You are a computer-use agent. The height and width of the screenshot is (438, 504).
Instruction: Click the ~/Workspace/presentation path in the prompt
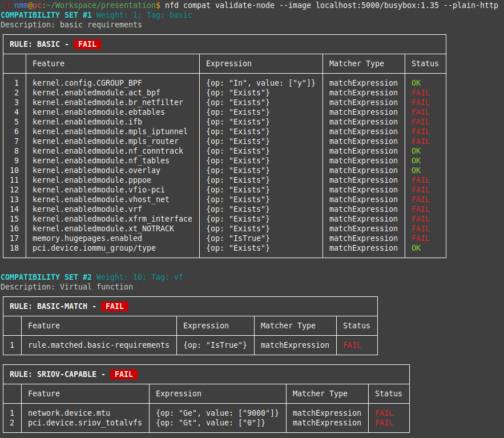pyautogui.click(x=101, y=5)
